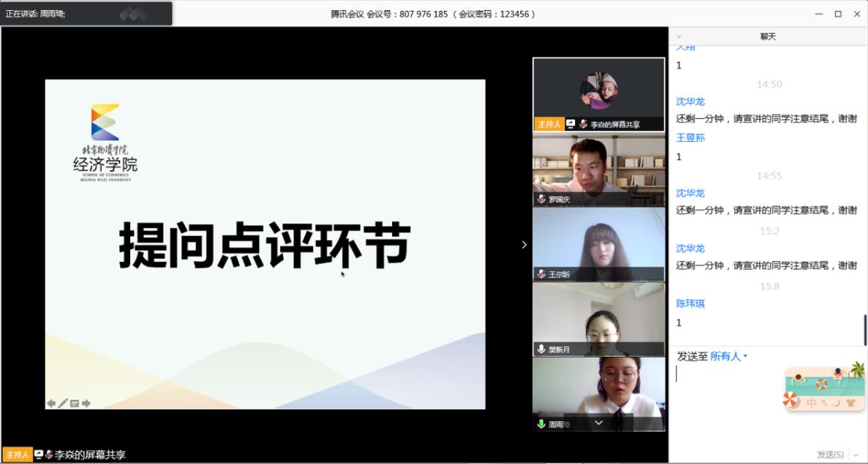Image resolution: width=868 pixels, height=464 pixels.
Task: Click the chat panel vertical scrollbar
Action: point(865,330)
